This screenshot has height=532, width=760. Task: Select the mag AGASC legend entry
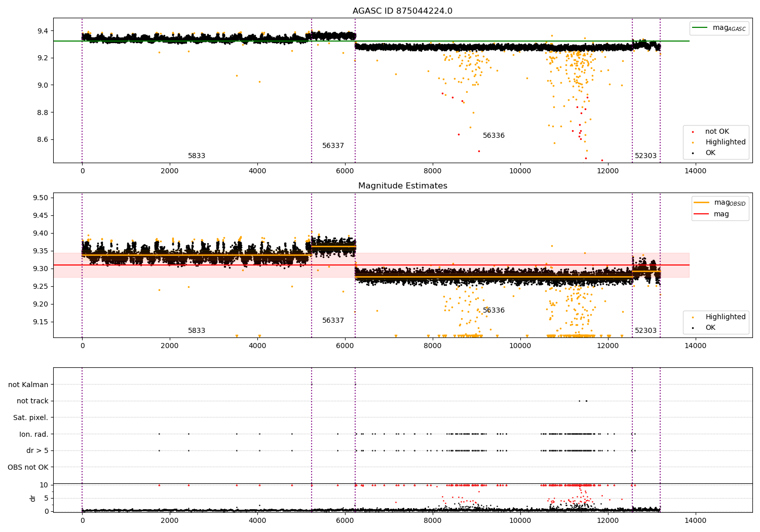tap(719, 28)
